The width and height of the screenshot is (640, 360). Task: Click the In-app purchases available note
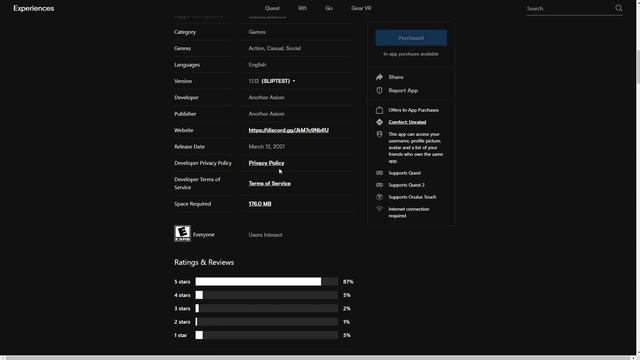pos(411,54)
